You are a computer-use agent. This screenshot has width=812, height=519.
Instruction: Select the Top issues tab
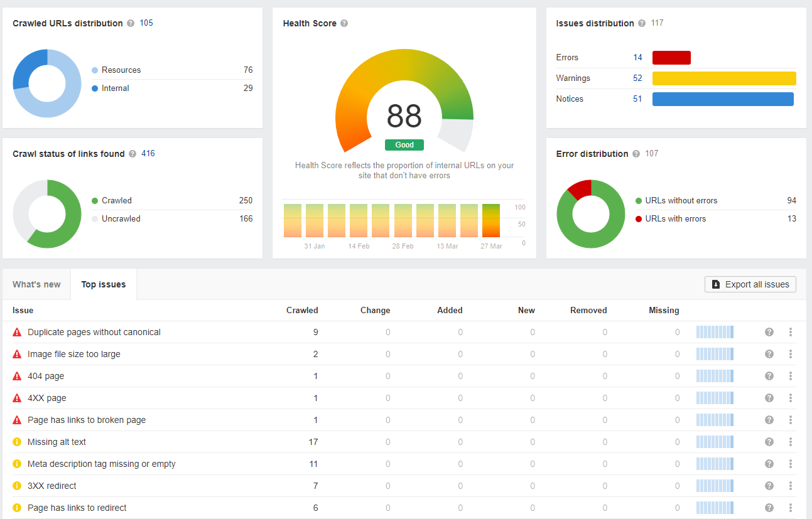[104, 284]
